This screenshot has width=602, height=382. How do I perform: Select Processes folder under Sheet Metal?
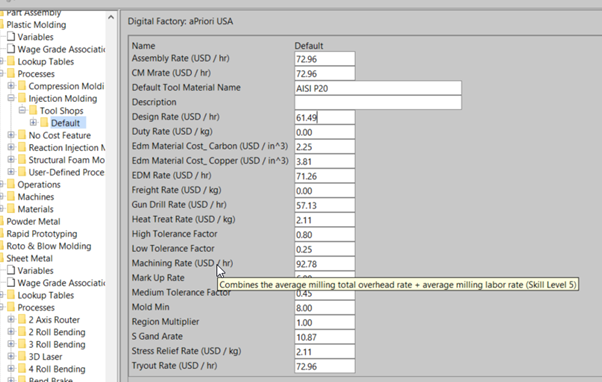pyautogui.click(x=31, y=307)
